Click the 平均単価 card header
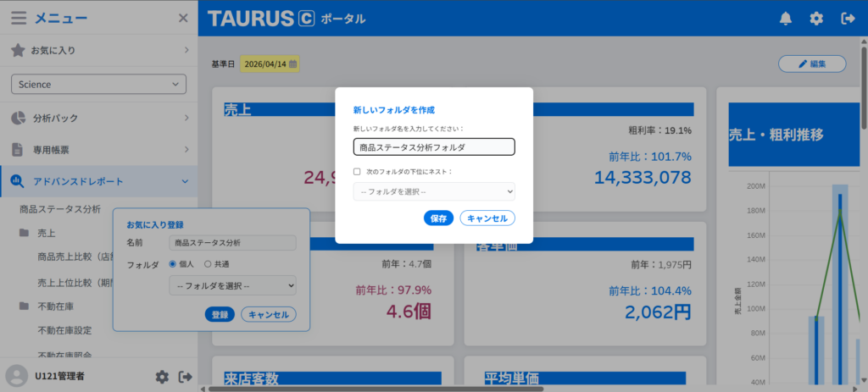This screenshot has width=868, height=392. point(585,378)
